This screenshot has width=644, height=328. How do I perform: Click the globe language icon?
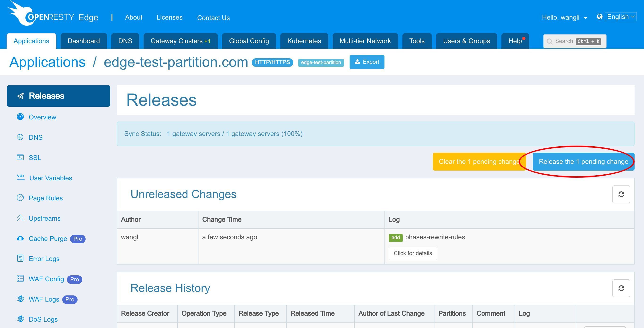(x=599, y=17)
